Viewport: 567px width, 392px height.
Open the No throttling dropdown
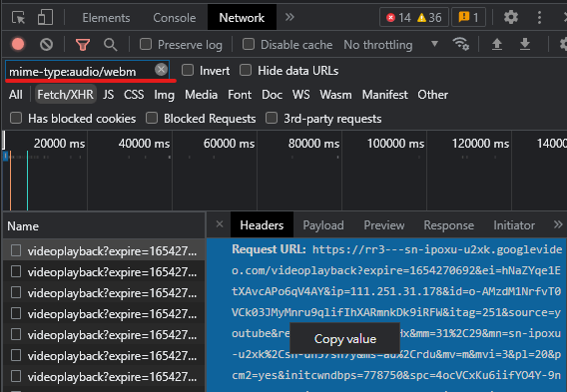click(390, 45)
